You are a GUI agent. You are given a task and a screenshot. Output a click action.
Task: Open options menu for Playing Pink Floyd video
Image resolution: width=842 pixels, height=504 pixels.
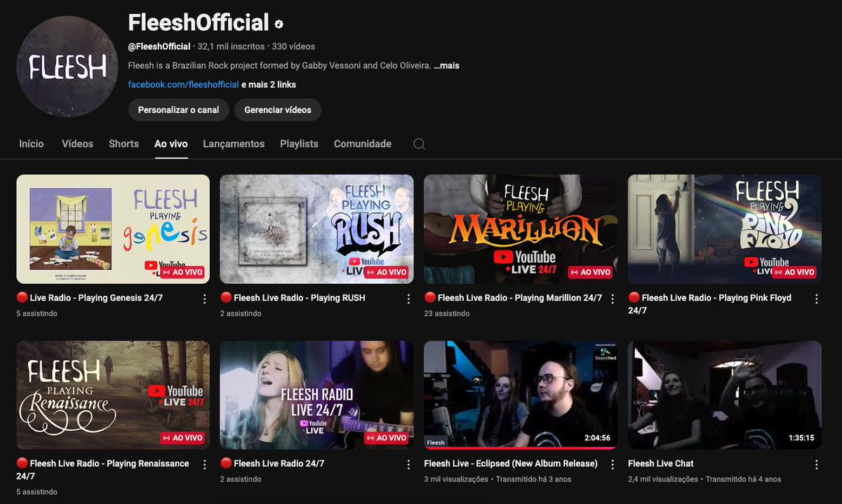point(816,299)
